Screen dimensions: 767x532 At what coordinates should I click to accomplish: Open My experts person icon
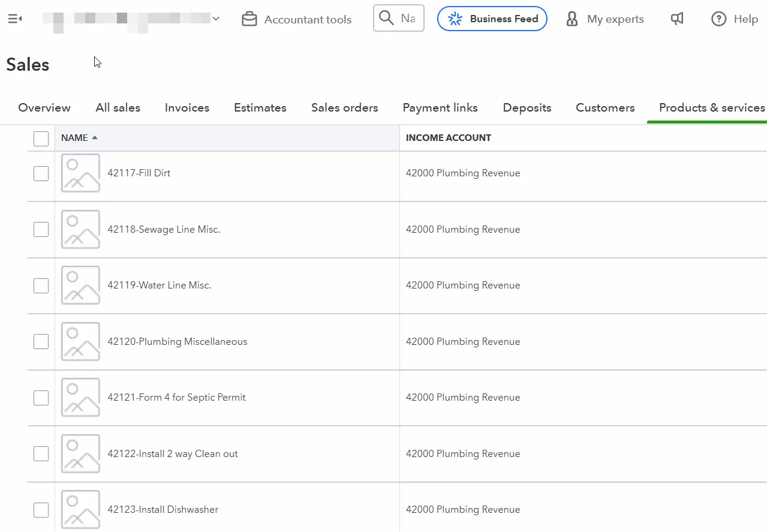(572, 19)
